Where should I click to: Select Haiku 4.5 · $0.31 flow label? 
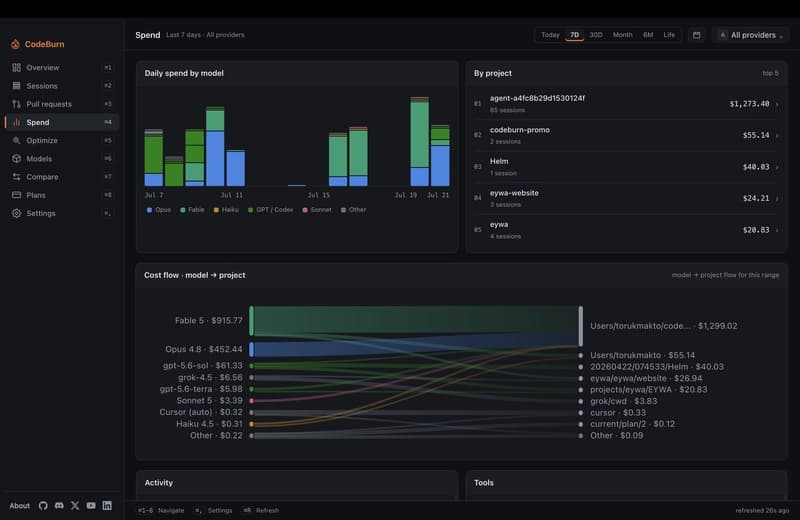[x=209, y=424]
